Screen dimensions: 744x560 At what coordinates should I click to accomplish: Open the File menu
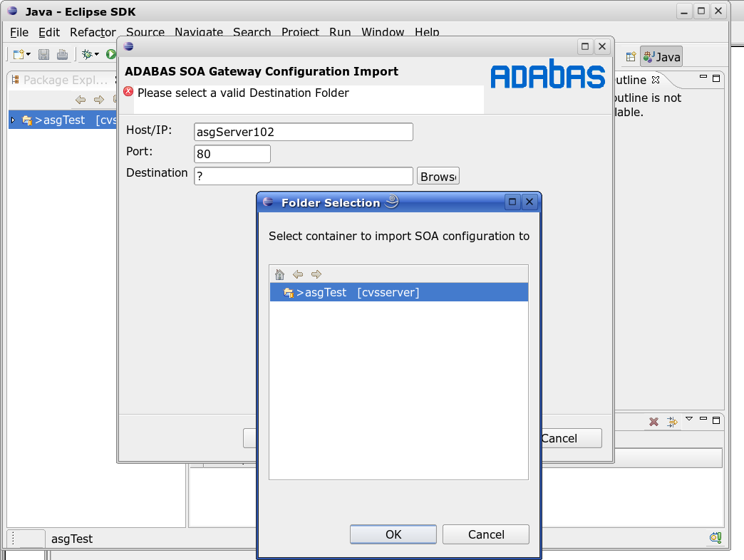19,32
